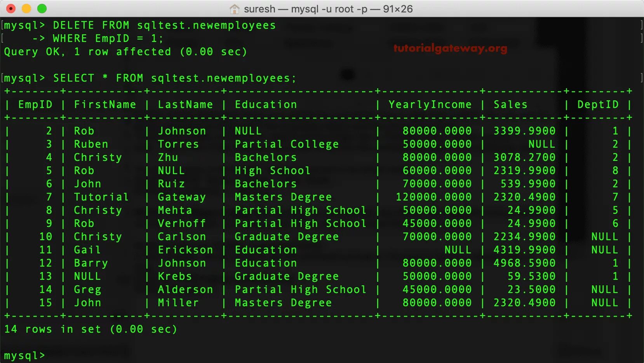Screen dimensions: 644x363
Task: Click last name 'Alderson'
Action: tap(185, 290)
